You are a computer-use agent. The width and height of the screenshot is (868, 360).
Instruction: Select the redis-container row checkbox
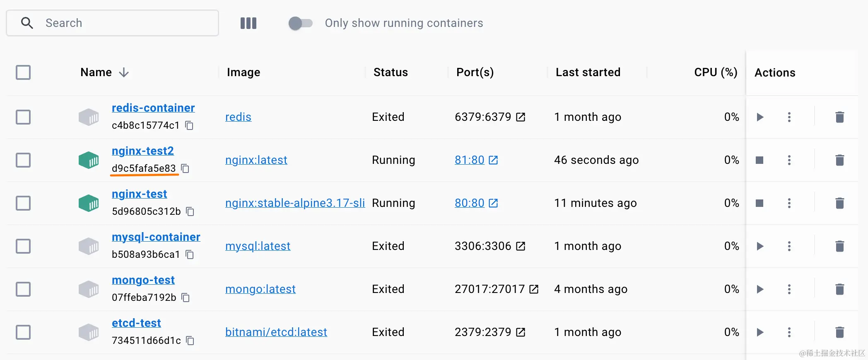23,117
